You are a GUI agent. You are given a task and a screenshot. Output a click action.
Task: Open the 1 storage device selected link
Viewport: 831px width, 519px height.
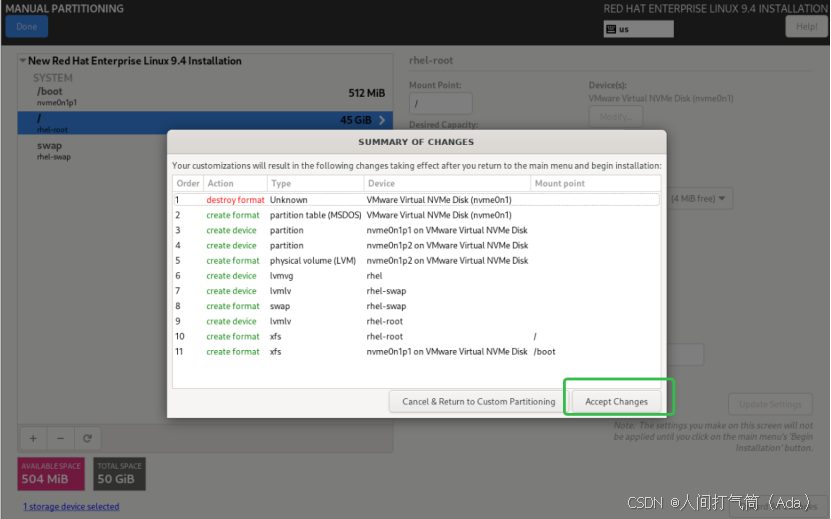tap(71, 507)
